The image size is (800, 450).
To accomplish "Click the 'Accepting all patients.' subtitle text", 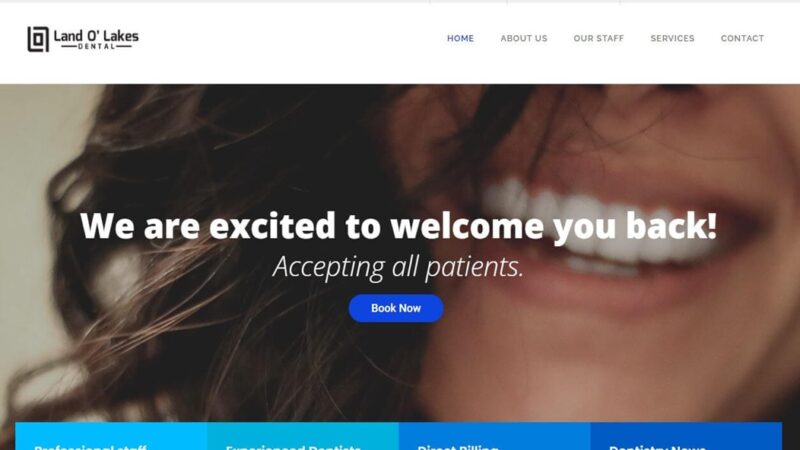I will point(398,267).
